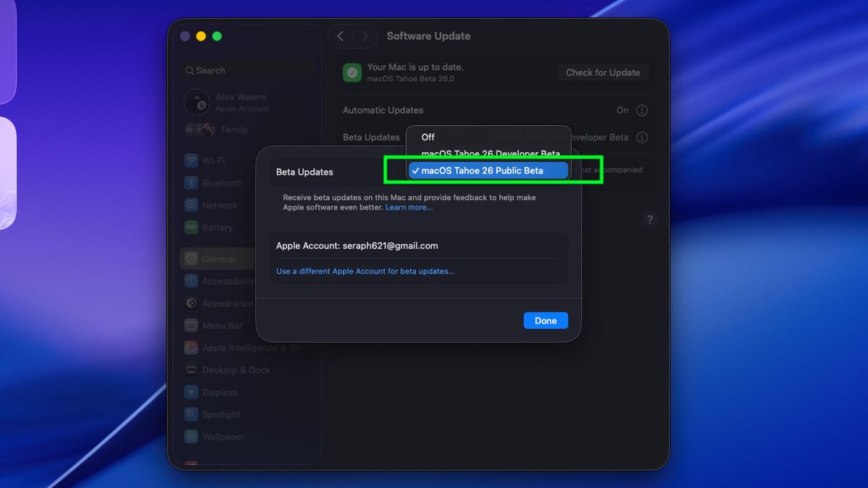The image size is (868, 488).
Task: Use a different Apple Account link
Action: [365, 271]
